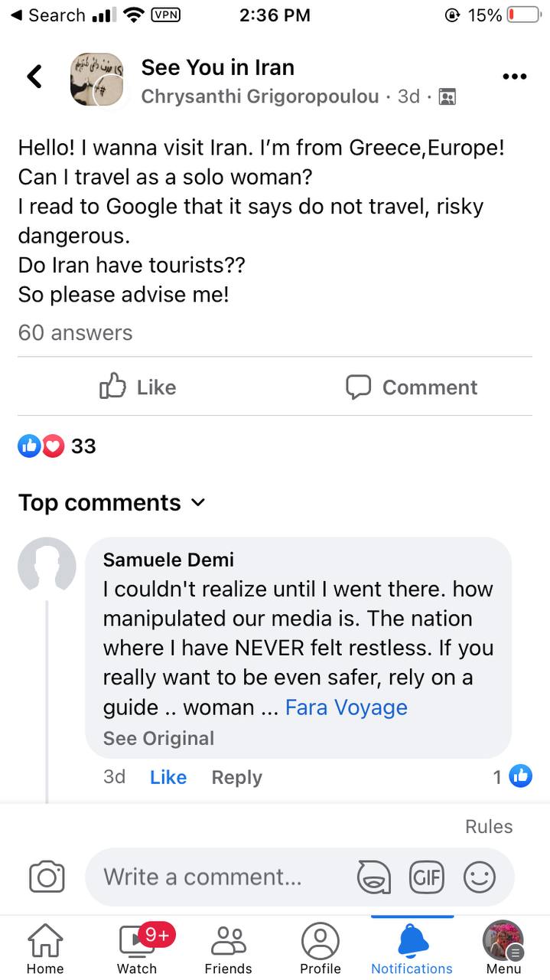
Task: Tap the camera icon to attach photo
Action: [47, 877]
